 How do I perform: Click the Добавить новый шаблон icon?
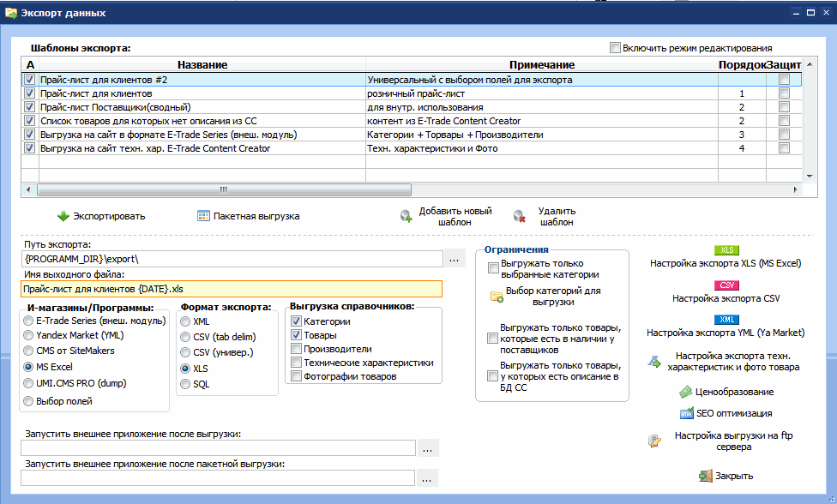[406, 216]
